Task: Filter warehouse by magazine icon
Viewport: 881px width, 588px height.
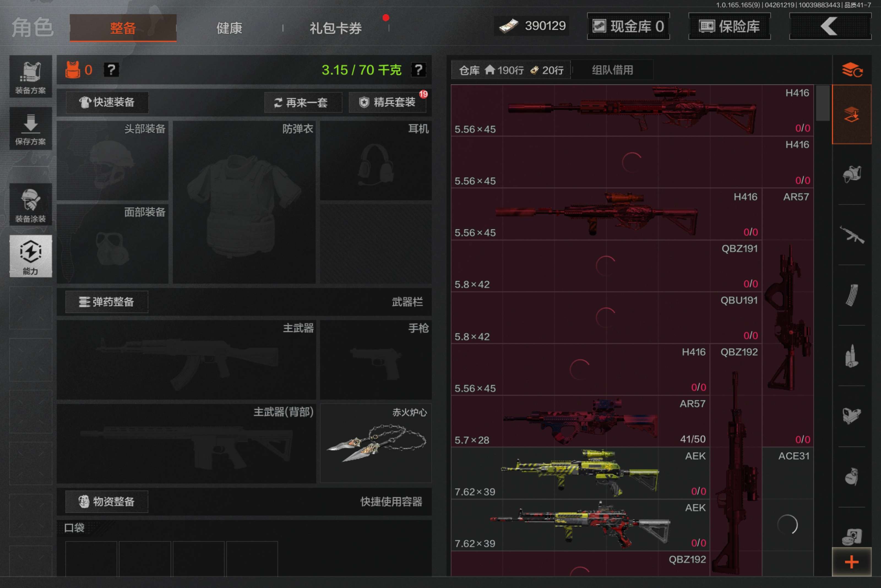Action: point(851,295)
